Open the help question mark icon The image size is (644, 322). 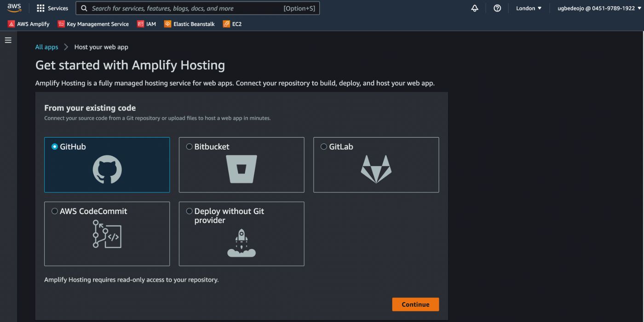pyautogui.click(x=497, y=8)
